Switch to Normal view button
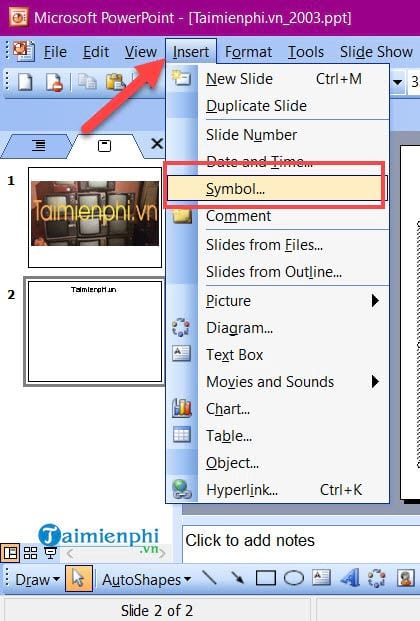 10,553
